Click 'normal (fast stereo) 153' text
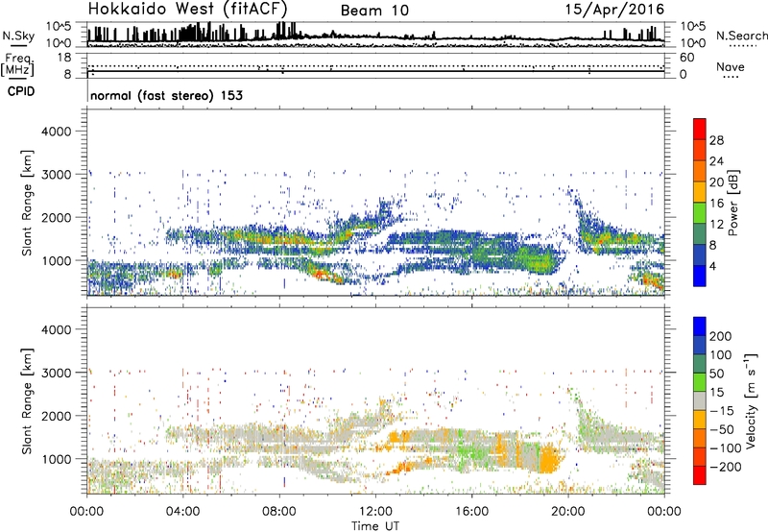Viewport: 768px width, 532px height. point(166,95)
